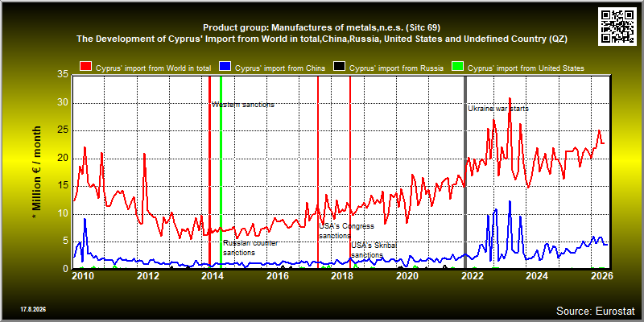Click the y-axis value 35

[x=63, y=75]
